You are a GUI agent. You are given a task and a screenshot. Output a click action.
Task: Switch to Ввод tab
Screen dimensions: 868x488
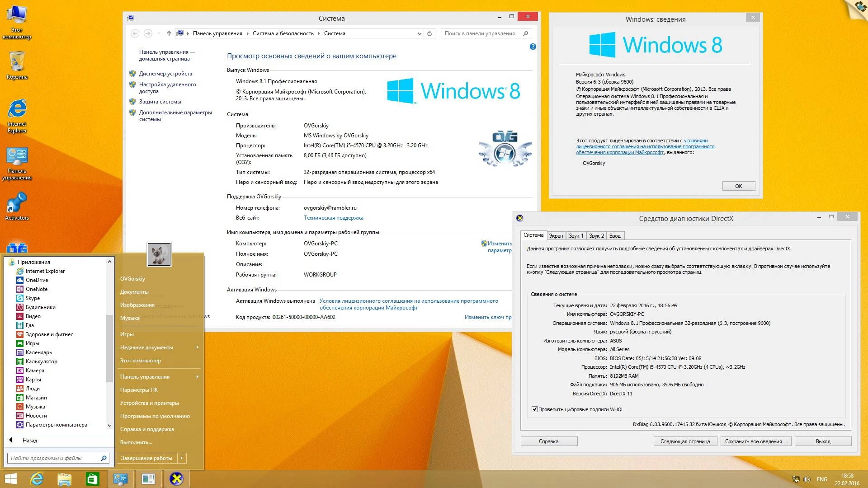coord(615,236)
